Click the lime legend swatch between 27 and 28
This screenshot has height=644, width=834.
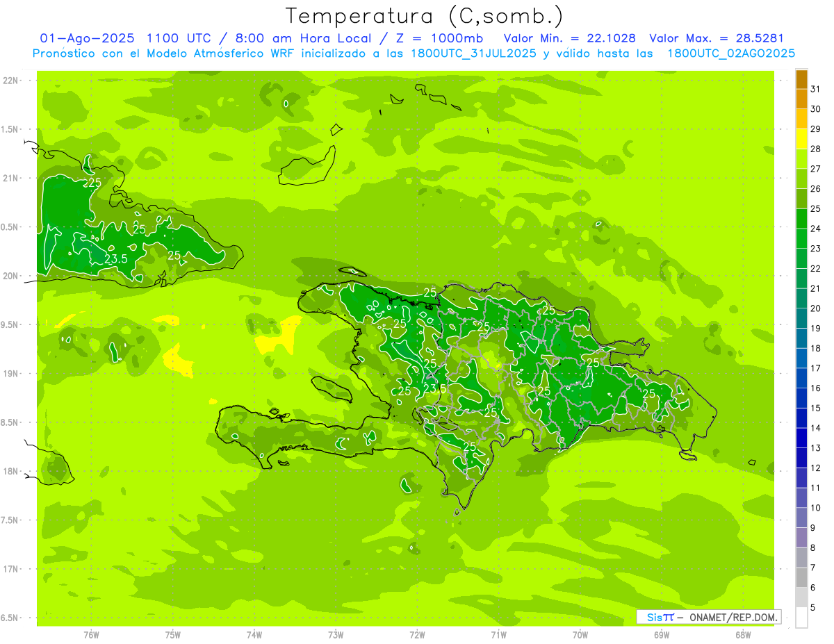801,158
